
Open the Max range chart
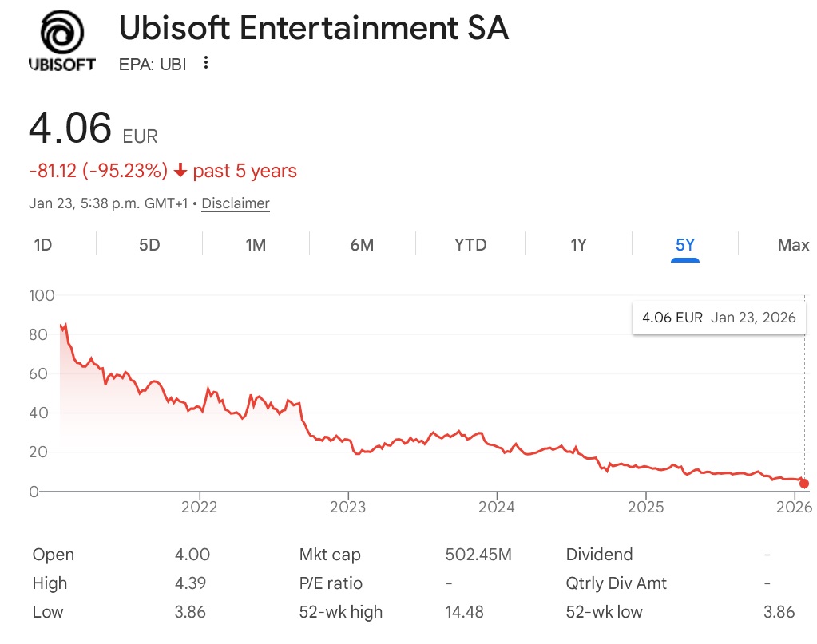(x=793, y=245)
